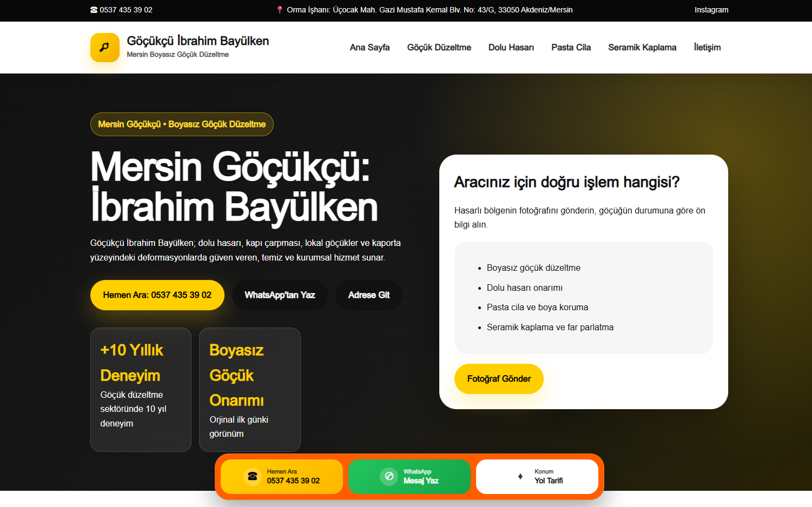The image size is (812, 507).
Task: Click the Mersin Göçükçü • Boyasız Göçük Düzeltme badge
Action: [x=182, y=124]
